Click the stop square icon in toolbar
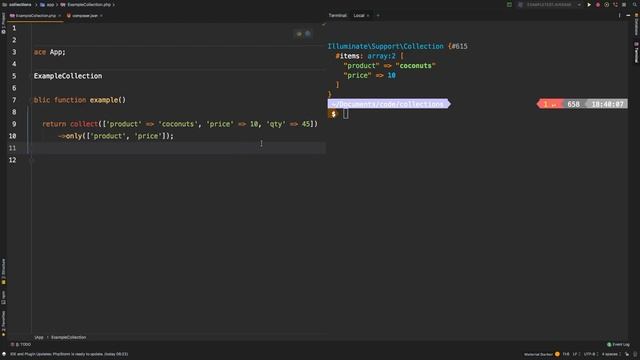Screen dimensions: 640x360 pyautogui.click(x=624, y=4)
